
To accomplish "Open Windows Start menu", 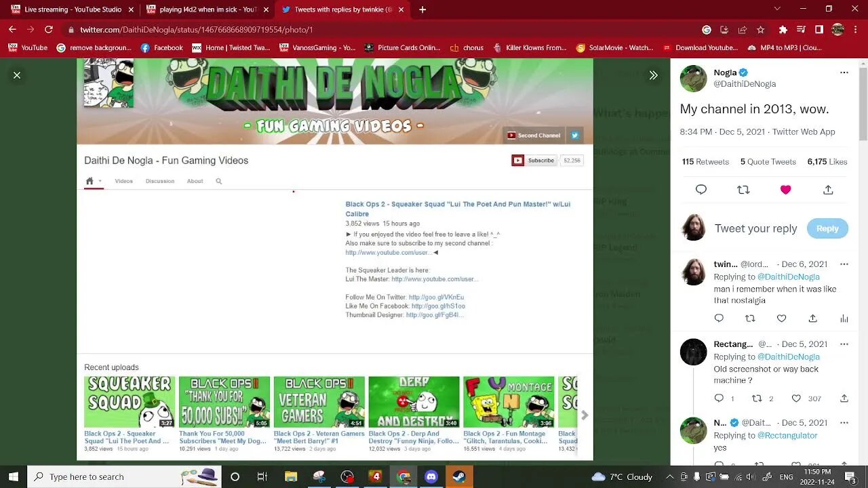I will click(x=13, y=476).
